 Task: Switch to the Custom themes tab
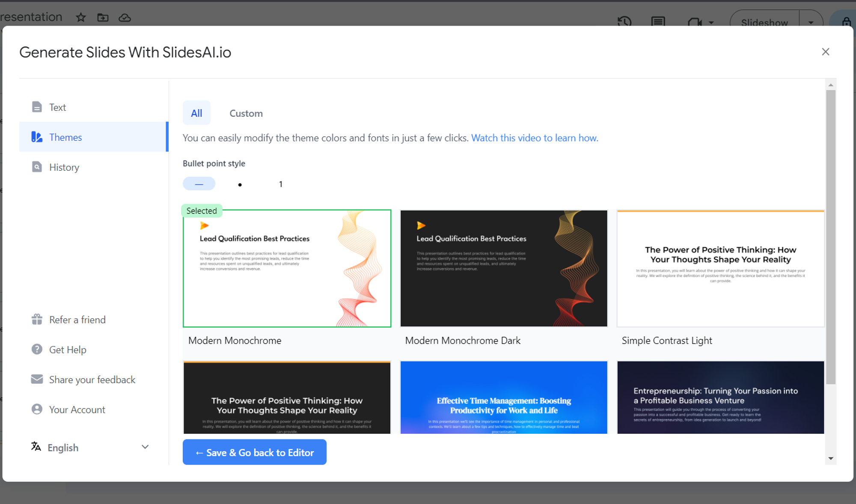tap(246, 113)
